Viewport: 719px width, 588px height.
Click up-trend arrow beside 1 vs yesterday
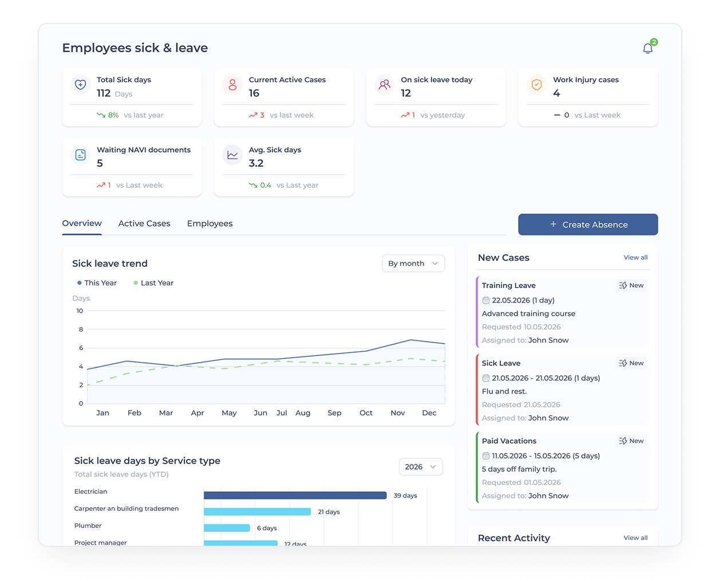405,115
